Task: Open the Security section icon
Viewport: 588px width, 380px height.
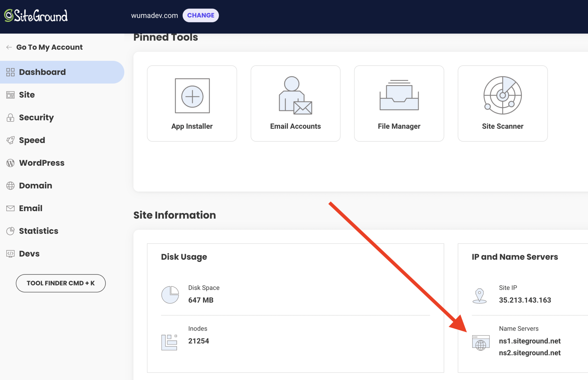Action: pos(10,117)
